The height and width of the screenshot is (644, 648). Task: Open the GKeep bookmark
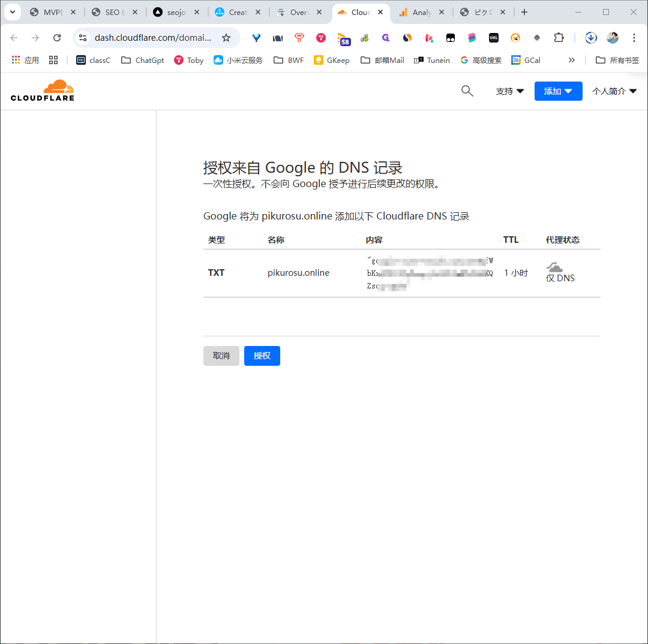coord(331,61)
